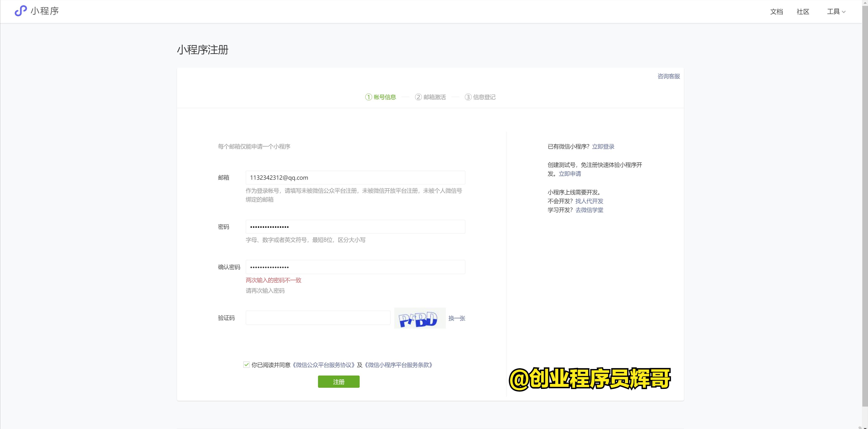Click the green 注册 button
868x429 pixels.
pos(338,381)
